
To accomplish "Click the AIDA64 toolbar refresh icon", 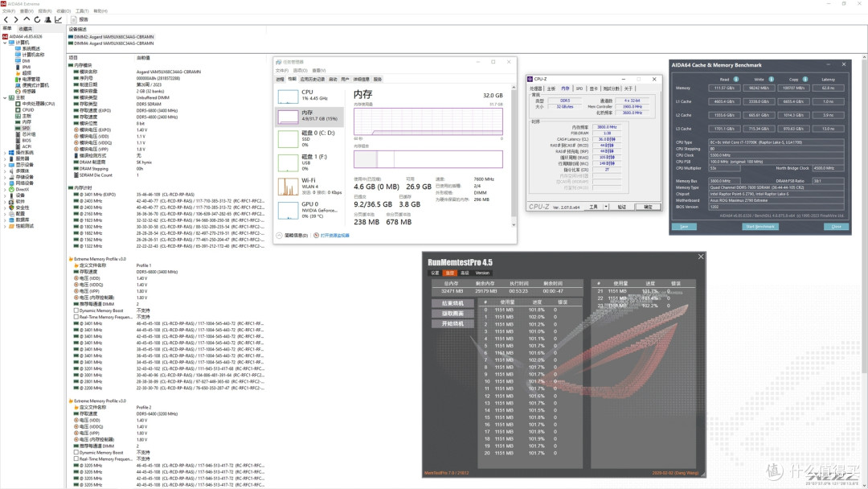I will tap(37, 19).
